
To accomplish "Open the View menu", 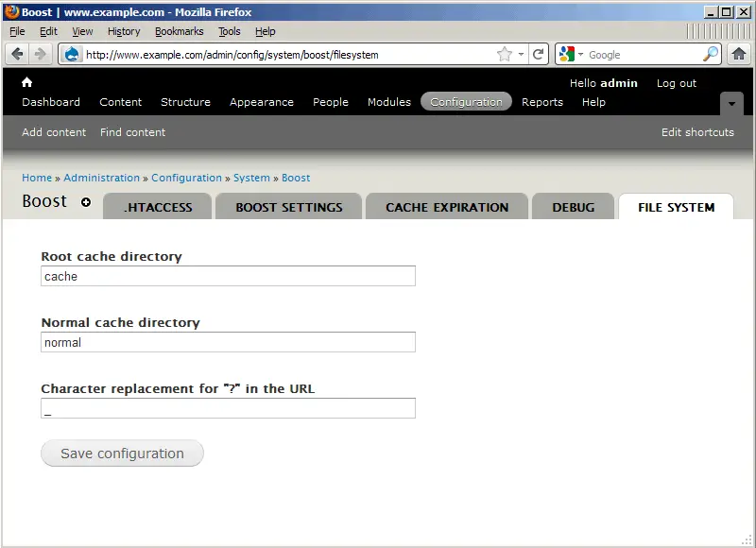I will (82, 31).
